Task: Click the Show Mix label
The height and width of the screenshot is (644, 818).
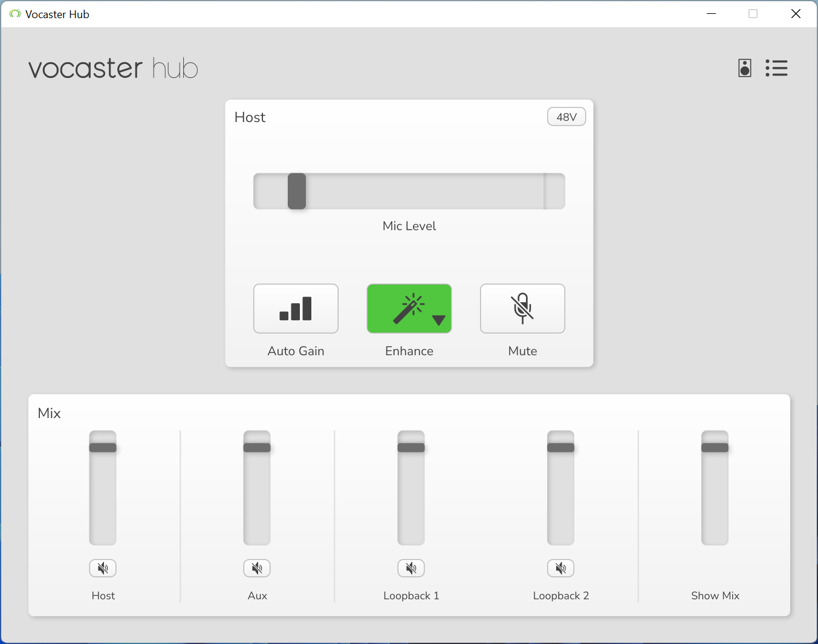Action: (x=715, y=596)
